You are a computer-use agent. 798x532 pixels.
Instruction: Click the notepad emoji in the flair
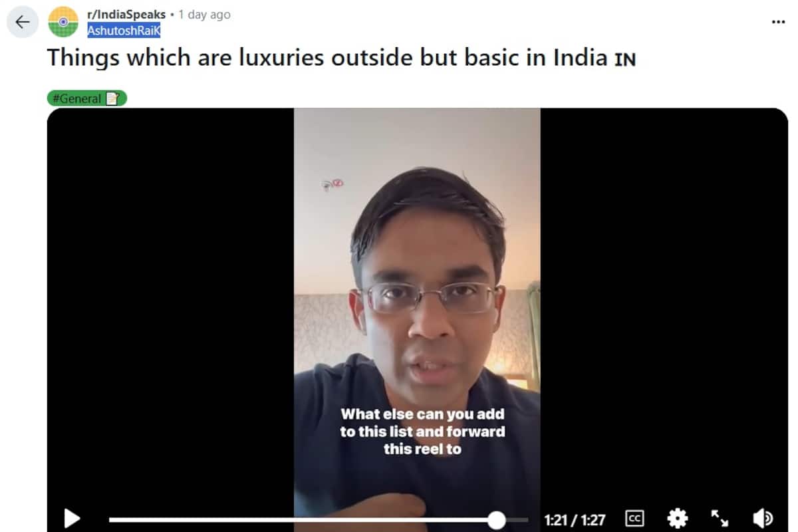pyautogui.click(x=112, y=98)
